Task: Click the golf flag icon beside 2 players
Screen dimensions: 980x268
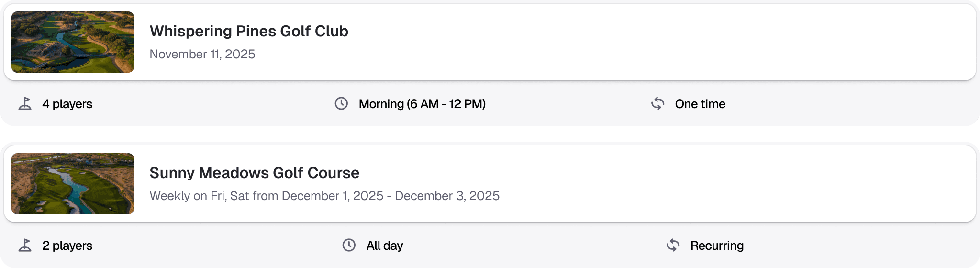Action: [25, 246]
